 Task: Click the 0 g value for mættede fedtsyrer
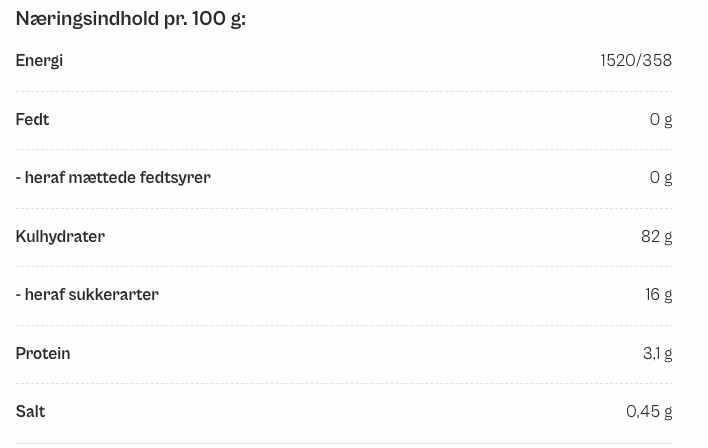[660, 178]
